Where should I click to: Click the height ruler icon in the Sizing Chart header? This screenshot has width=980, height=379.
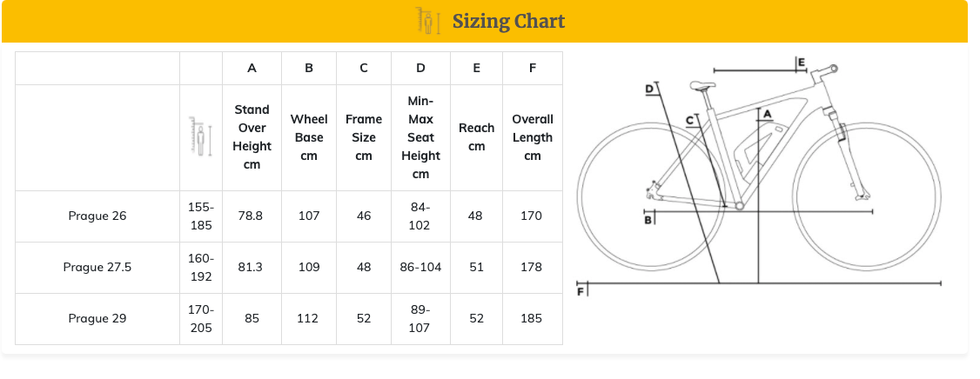pos(428,21)
